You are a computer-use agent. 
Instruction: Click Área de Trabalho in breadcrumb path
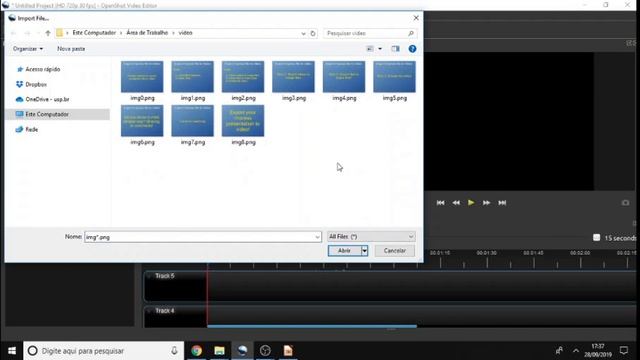(x=147, y=33)
